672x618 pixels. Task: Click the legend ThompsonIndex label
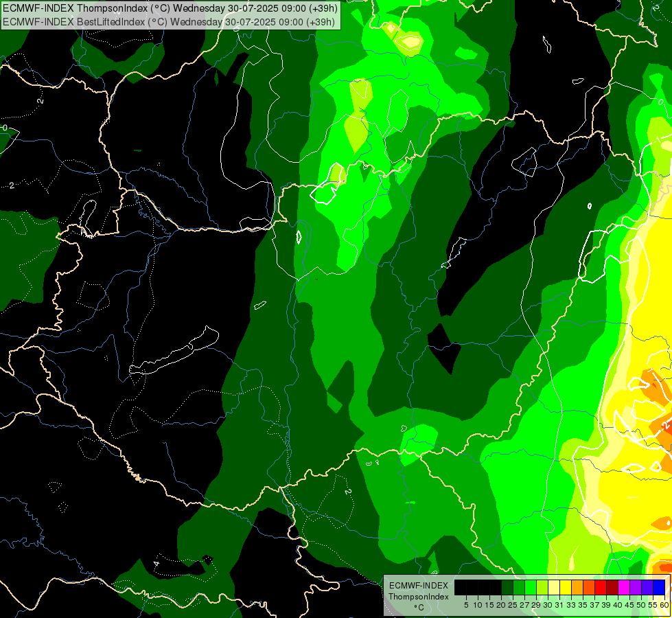[418, 597]
